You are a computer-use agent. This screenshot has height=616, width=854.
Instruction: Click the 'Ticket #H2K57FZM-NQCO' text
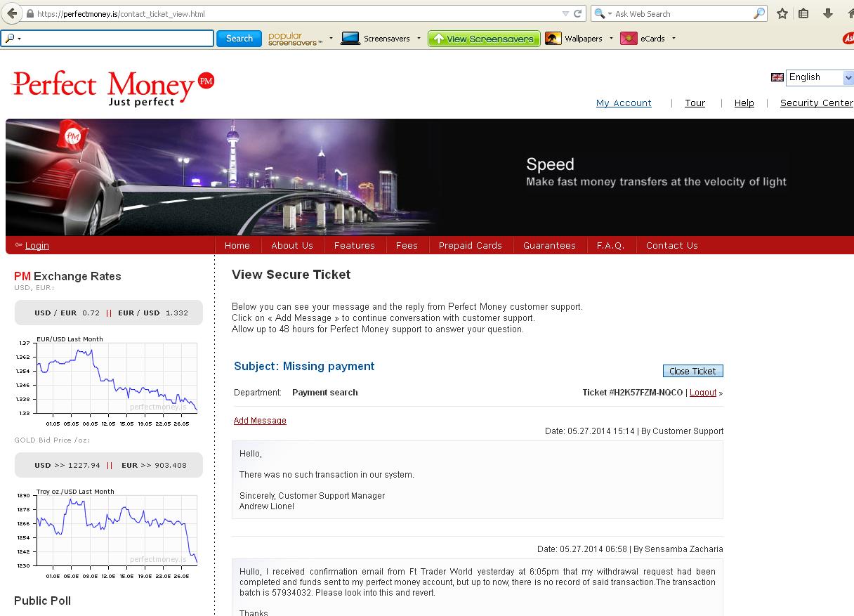632,392
